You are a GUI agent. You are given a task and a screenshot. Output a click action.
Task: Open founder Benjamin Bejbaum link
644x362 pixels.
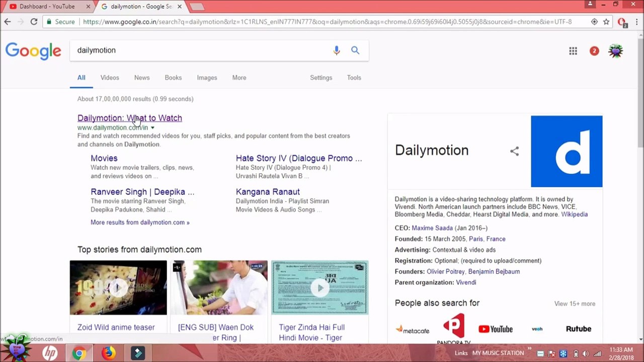tap(494, 271)
